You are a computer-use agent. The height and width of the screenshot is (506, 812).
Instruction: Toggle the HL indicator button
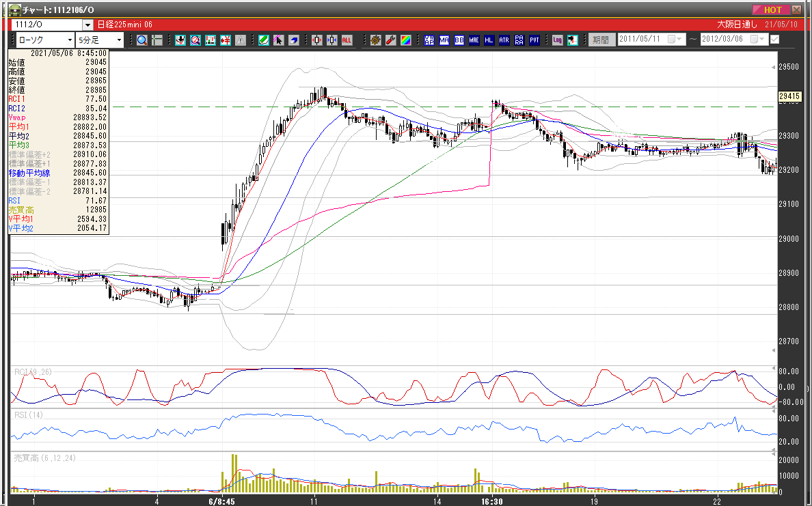489,40
